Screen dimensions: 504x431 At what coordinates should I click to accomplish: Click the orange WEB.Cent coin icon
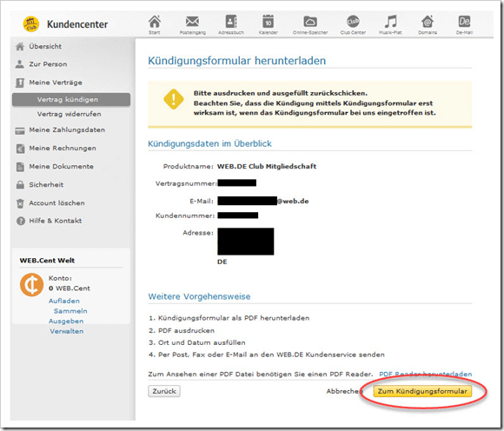click(31, 285)
